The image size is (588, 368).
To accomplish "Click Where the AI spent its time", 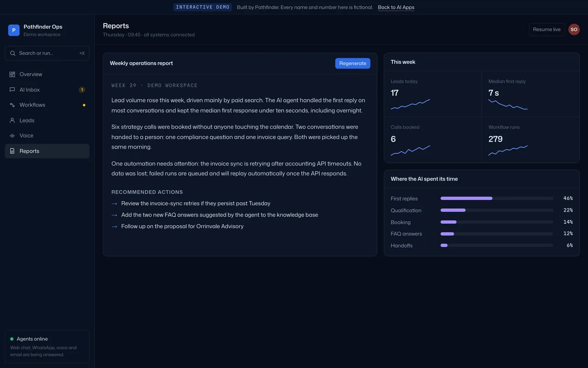I will pos(424,179).
